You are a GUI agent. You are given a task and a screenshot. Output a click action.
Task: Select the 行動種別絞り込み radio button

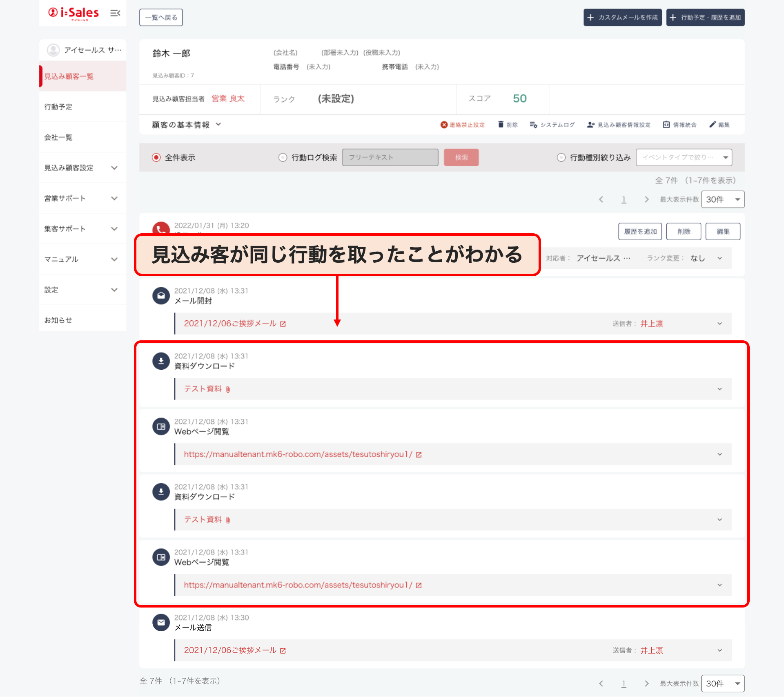coord(561,157)
